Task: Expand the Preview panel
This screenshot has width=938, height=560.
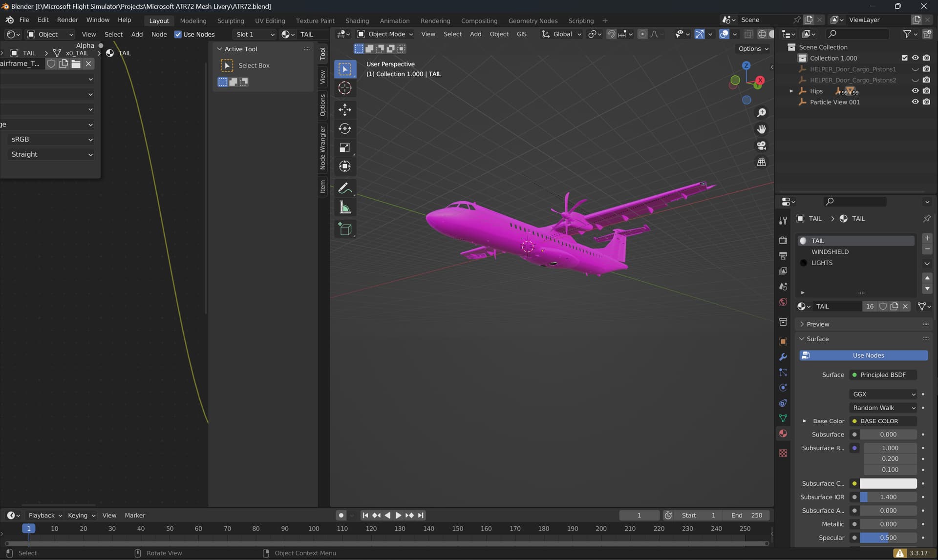Action: click(818, 324)
